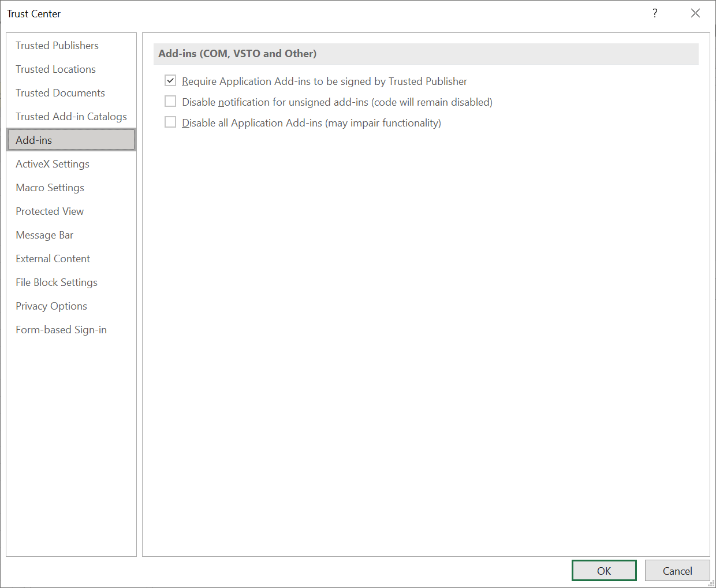
Task: Select the Add-ins category
Action: coord(71,140)
